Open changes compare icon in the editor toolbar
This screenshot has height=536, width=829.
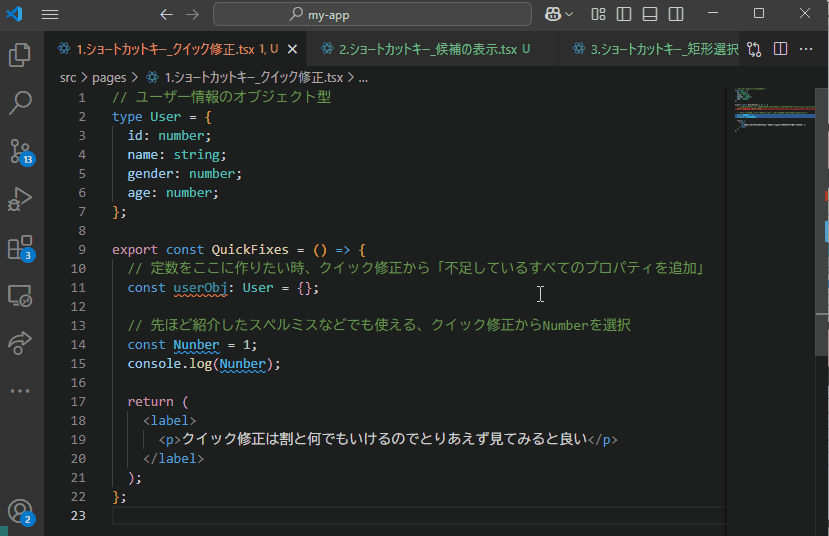[x=754, y=49]
